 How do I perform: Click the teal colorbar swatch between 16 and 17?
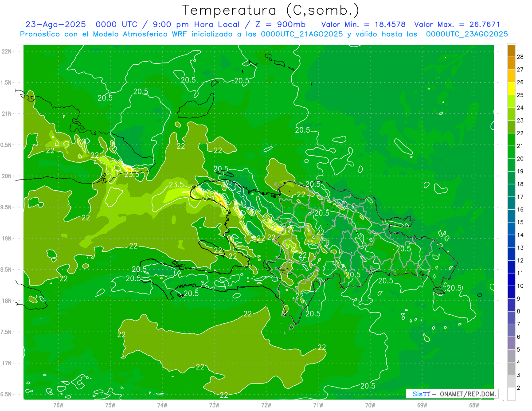click(x=511, y=203)
